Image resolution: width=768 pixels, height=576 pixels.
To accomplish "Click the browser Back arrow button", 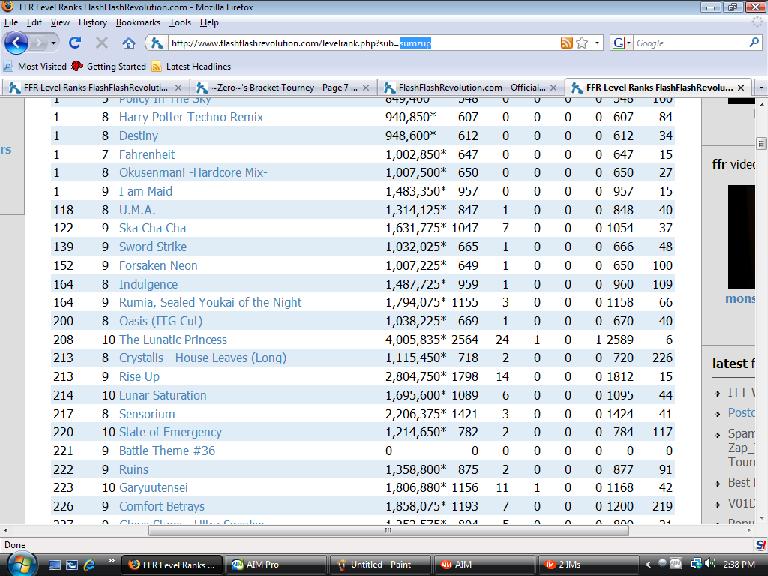I will pos(16,43).
